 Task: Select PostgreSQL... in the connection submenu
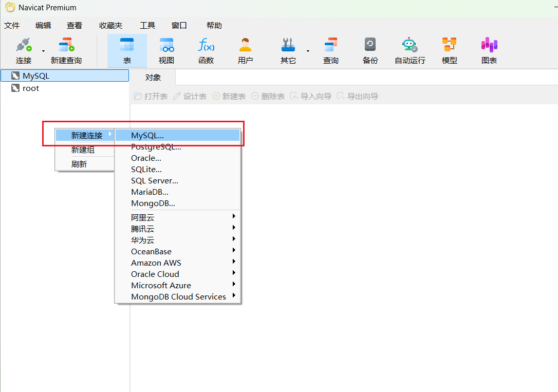pyautogui.click(x=177, y=146)
